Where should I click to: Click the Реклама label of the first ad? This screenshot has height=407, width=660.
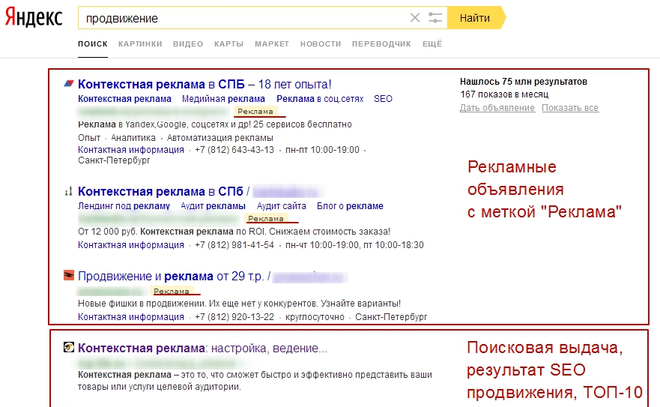(x=255, y=111)
